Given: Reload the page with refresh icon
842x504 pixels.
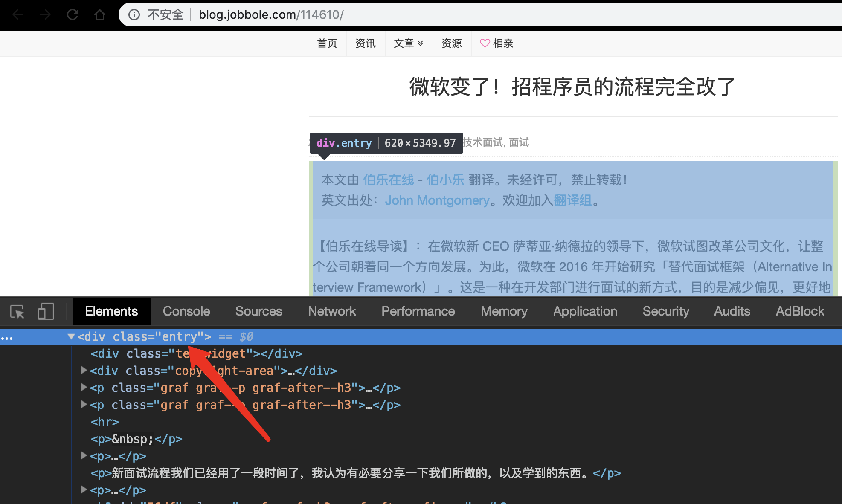Looking at the screenshot, I should click(73, 15).
